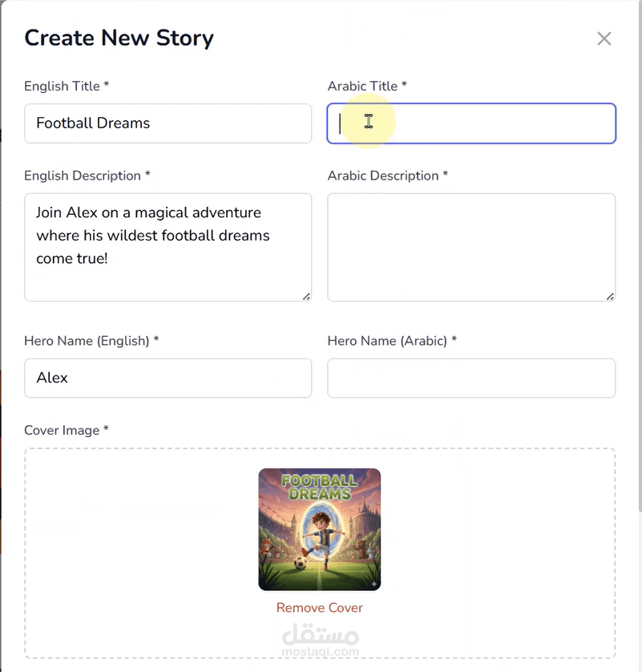The image size is (642, 672).
Task: Click the empty Arabic Description text area
Action: [x=471, y=247]
